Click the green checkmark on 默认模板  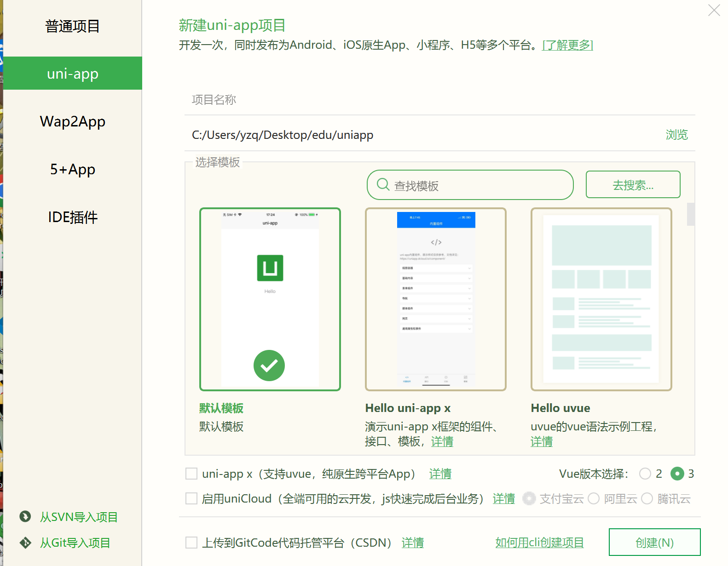pos(269,366)
